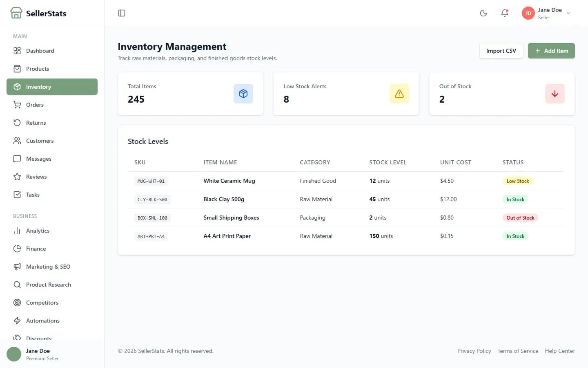The width and height of the screenshot is (588, 368).
Task: Click the A4 Art Print Paper name
Action: (227, 236)
